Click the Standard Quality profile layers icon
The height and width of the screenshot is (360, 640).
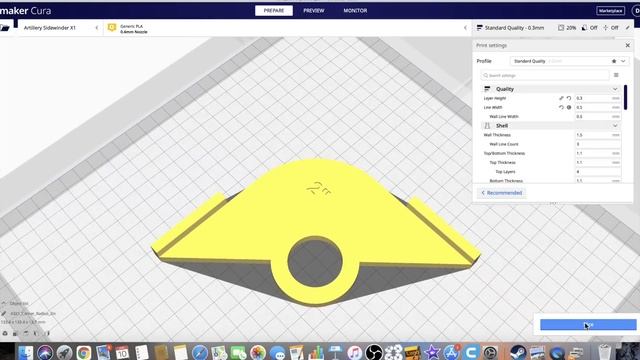pos(480,27)
